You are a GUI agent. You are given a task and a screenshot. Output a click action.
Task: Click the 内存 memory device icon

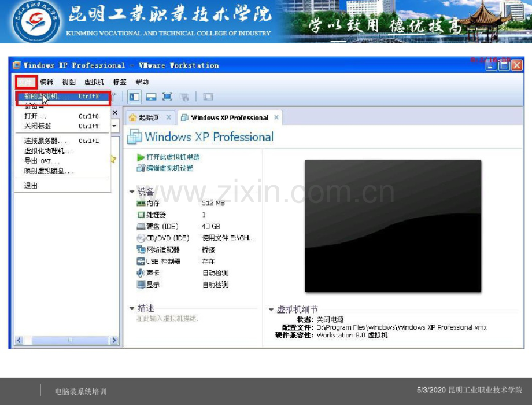coord(141,204)
